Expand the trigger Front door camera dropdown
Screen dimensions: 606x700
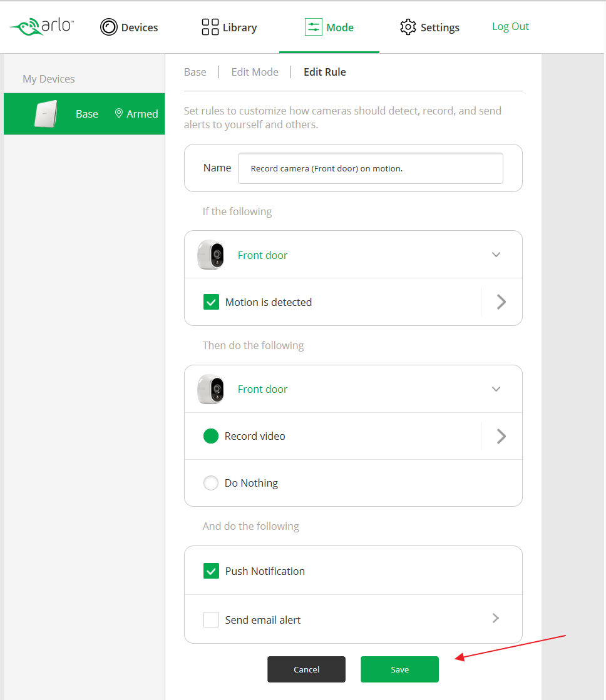[496, 255]
